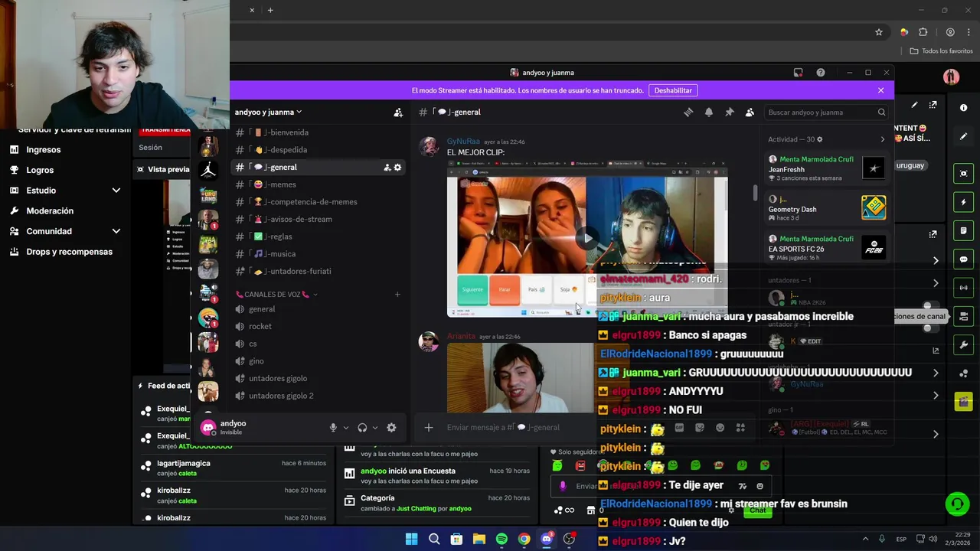Open Discord user settings gear beside the headphones
This screenshot has width=980, height=551.
pyautogui.click(x=391, y=428)
